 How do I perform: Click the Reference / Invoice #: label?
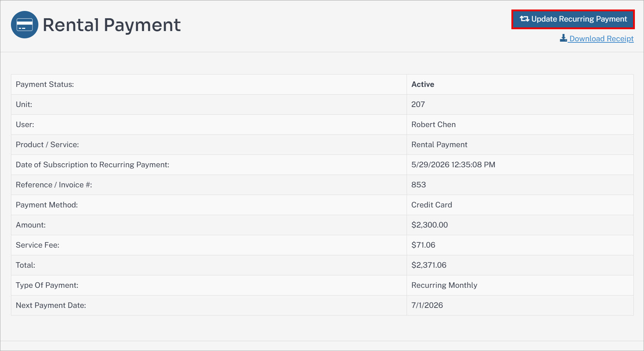[x=54, y=185]
